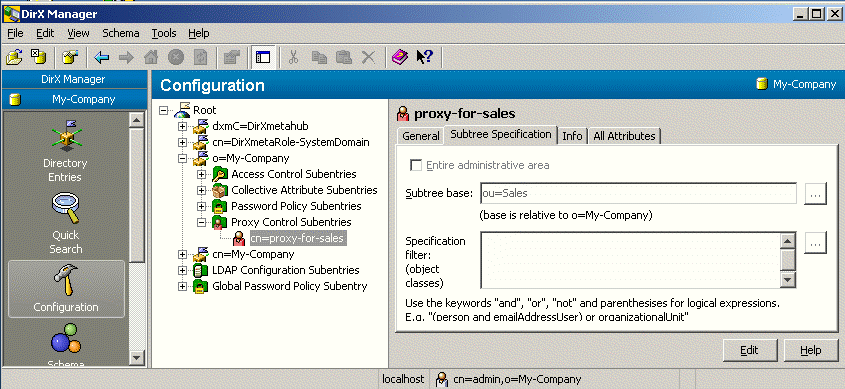Collapse the Root tree node
The height and width of the screenshot is (389, 845).
tap(164, 110)
